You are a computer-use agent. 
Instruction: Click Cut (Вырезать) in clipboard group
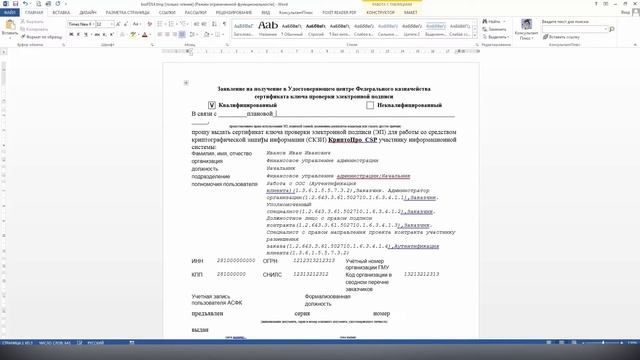[32, 21]
